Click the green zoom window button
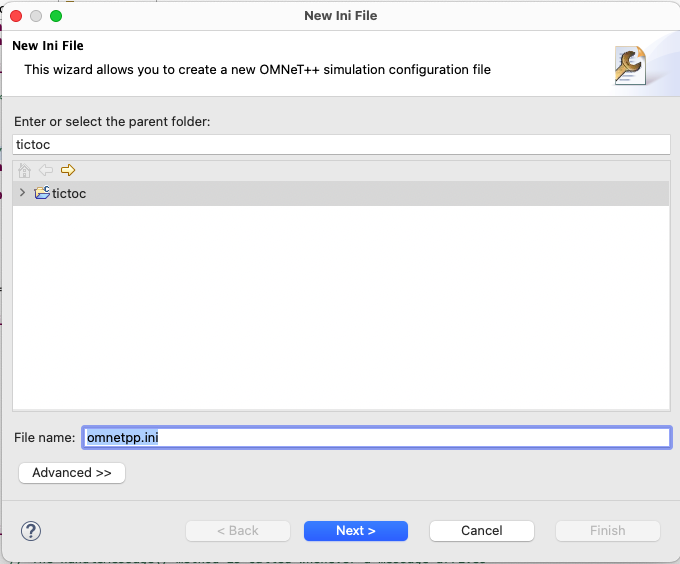Image resolution: width=680 pixels, height=564 pixels. tap(56, 16)
